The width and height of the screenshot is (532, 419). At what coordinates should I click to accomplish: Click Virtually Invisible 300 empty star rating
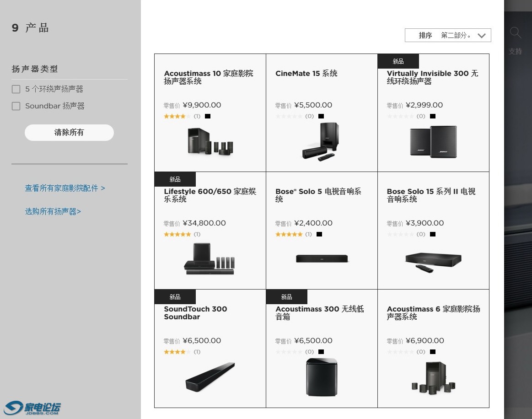(400, 116)
